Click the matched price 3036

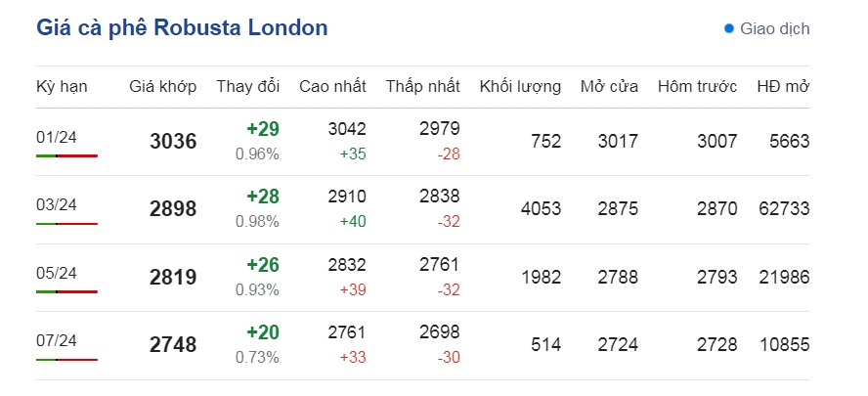tap(173, 141)
